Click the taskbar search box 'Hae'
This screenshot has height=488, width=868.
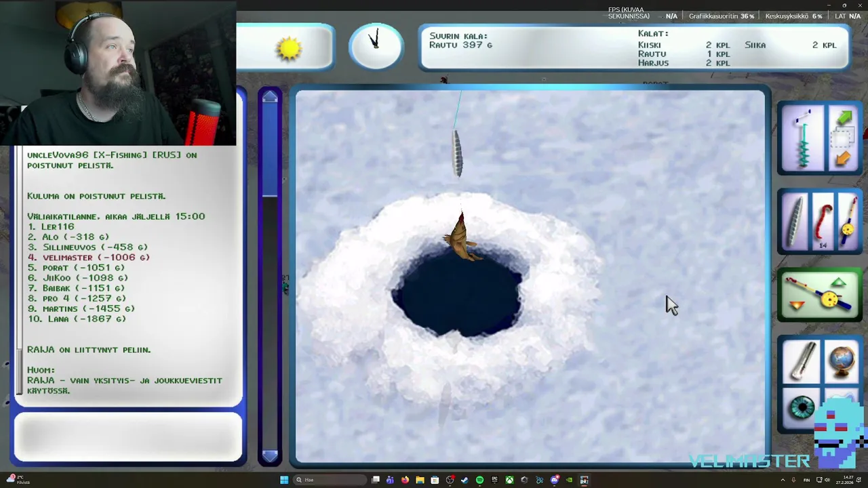(330, 480)
